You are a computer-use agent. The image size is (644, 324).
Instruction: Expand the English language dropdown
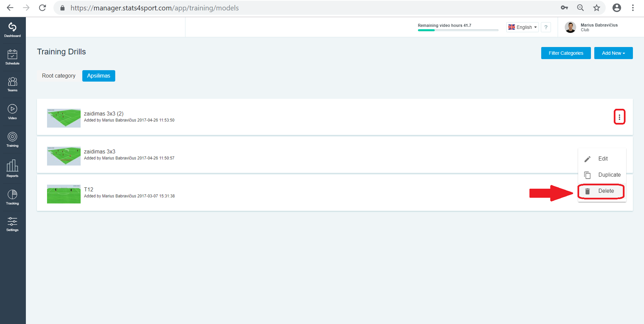(522, 27)
